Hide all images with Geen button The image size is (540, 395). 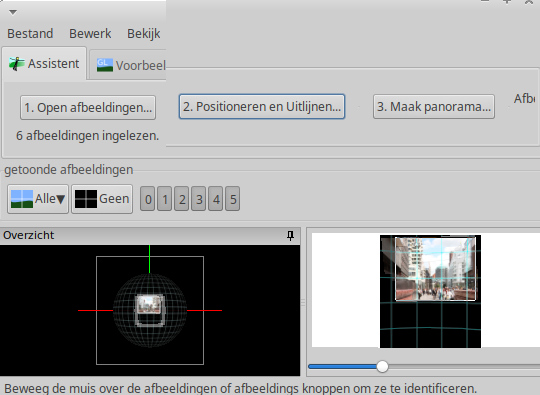coord(102,199)
